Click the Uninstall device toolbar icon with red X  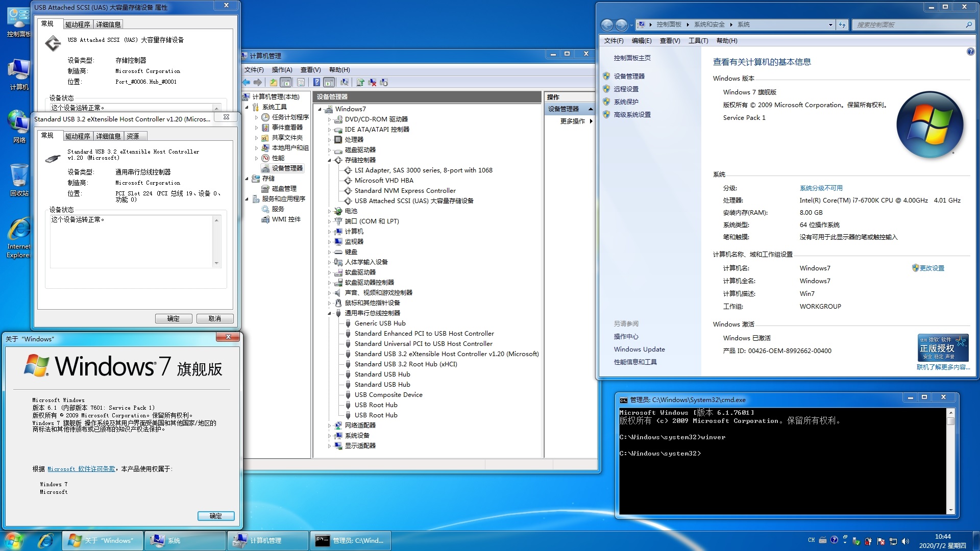pos(372,82)
